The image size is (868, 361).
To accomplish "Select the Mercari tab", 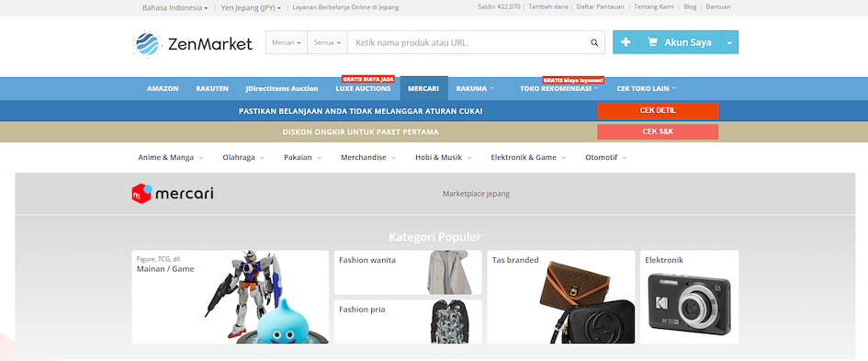I will 423,88.
